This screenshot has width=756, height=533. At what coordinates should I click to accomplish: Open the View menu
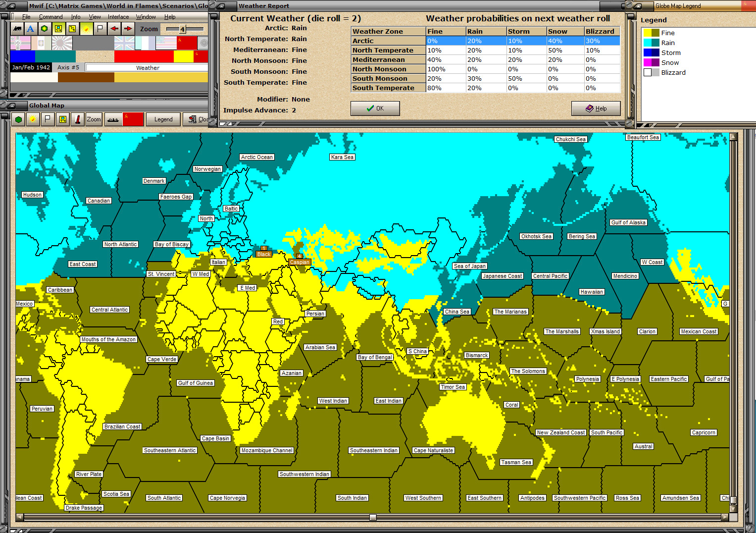click(95, 17)
